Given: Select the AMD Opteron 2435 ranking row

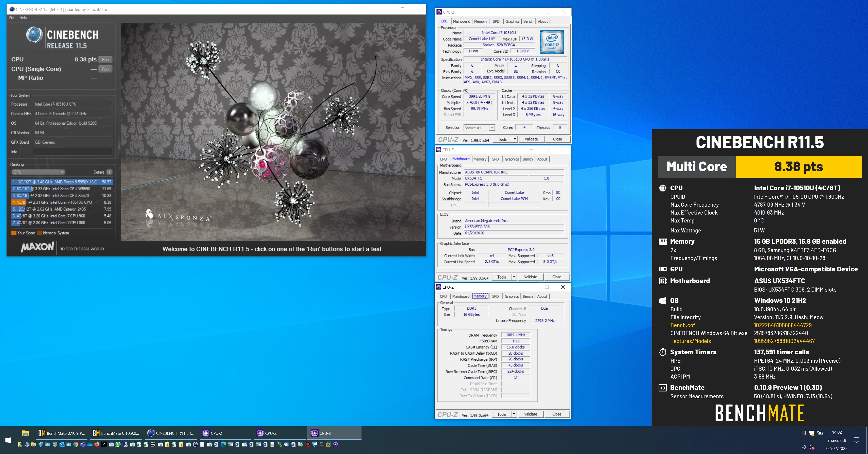Looking at the screenshot, I should (x=62, y=209).
